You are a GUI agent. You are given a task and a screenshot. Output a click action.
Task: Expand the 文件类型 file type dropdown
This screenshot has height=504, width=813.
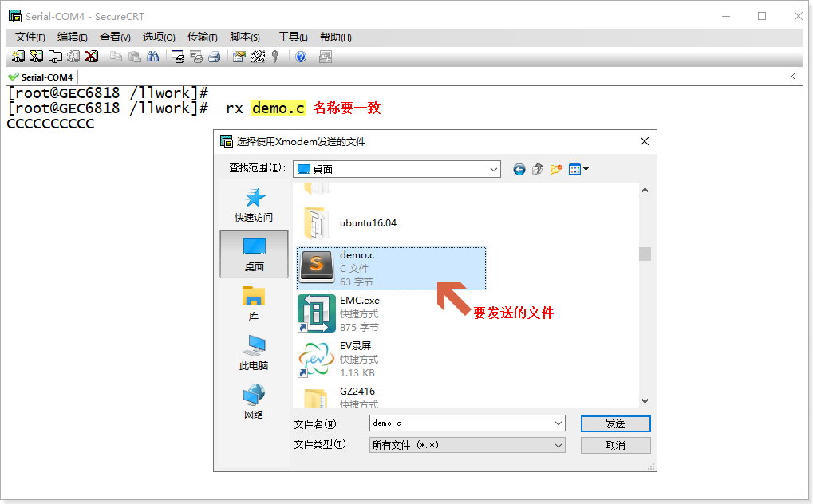558,445
